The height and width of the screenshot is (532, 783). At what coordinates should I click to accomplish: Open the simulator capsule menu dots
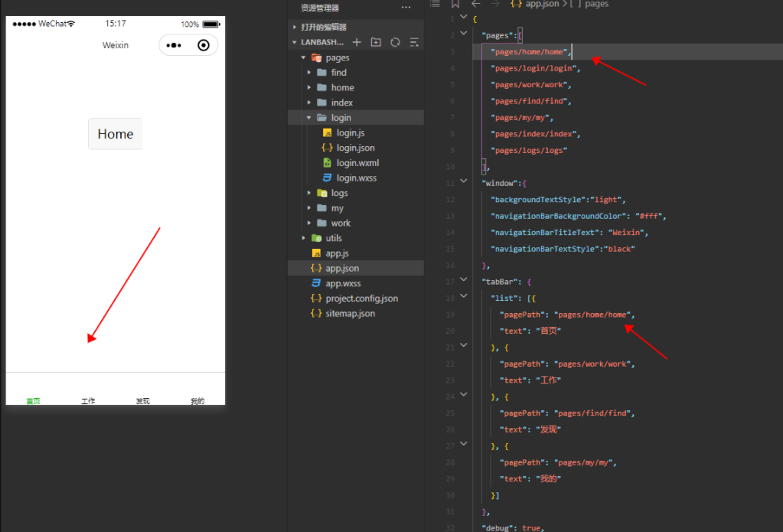[x=174, y=45]
